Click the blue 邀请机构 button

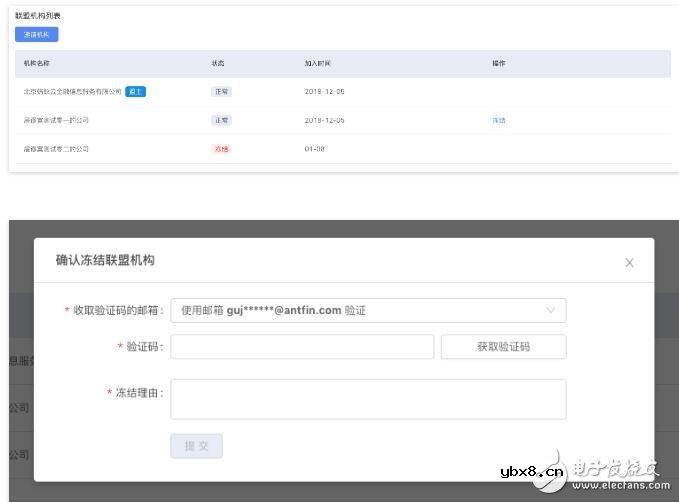click(37, 35)
